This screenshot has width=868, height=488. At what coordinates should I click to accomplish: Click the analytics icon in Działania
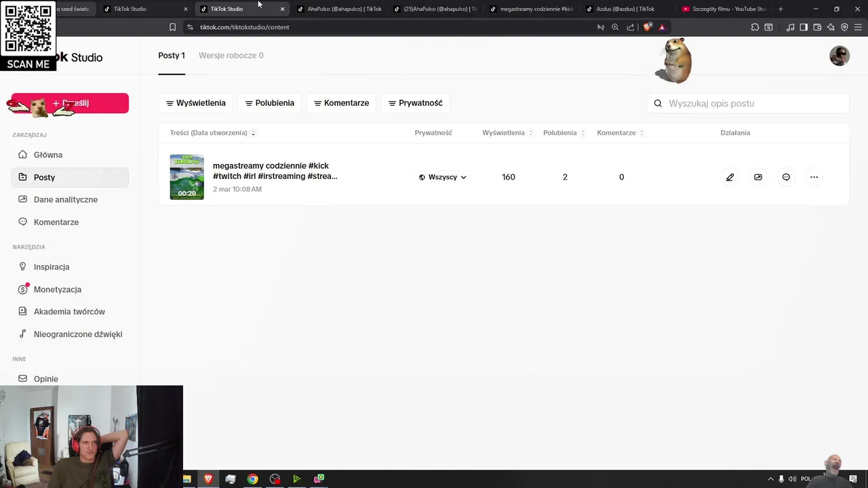tap(758, 177)
